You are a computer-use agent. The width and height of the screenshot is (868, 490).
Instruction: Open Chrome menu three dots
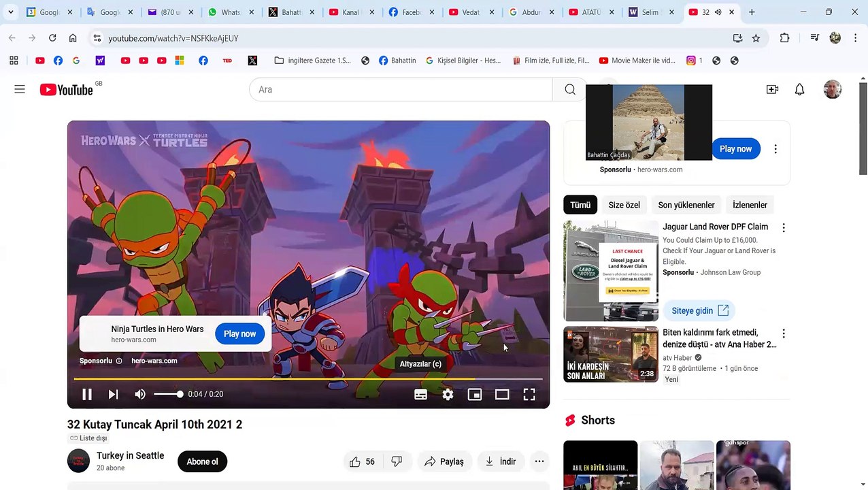tap(856, 38)
